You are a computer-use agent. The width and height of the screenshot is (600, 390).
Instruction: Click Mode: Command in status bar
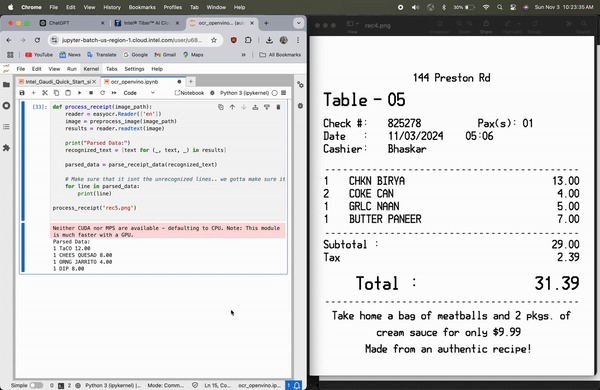(165, 385)
